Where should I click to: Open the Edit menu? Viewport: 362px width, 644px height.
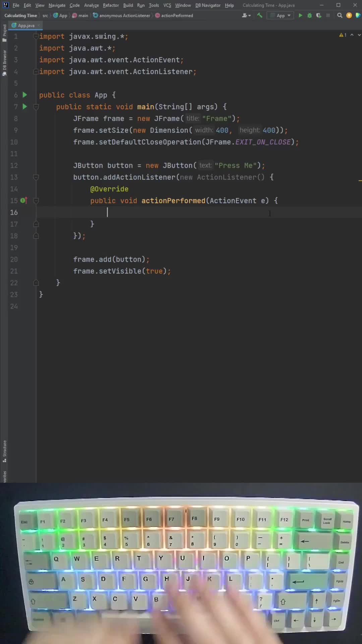27,5
